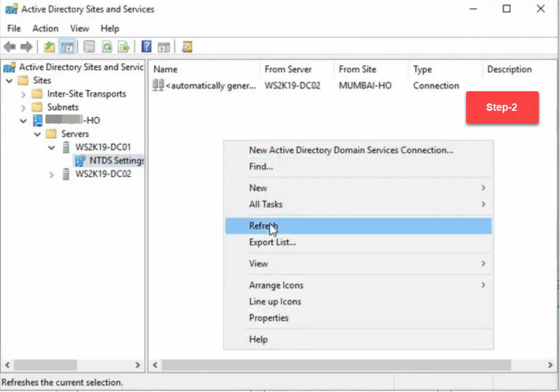Click the Sites folder icon

pyautogui.click(x=23, y=81)
